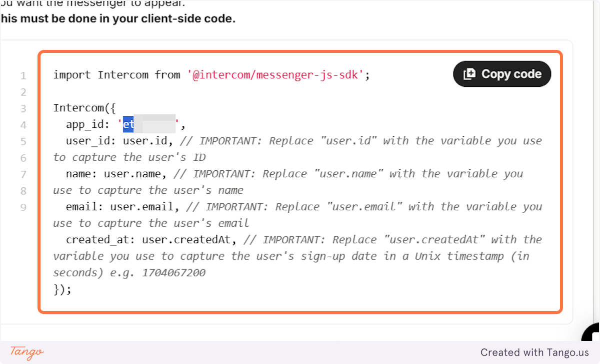
Task: Click the Copy code button
Action: [x=502, y=74]
